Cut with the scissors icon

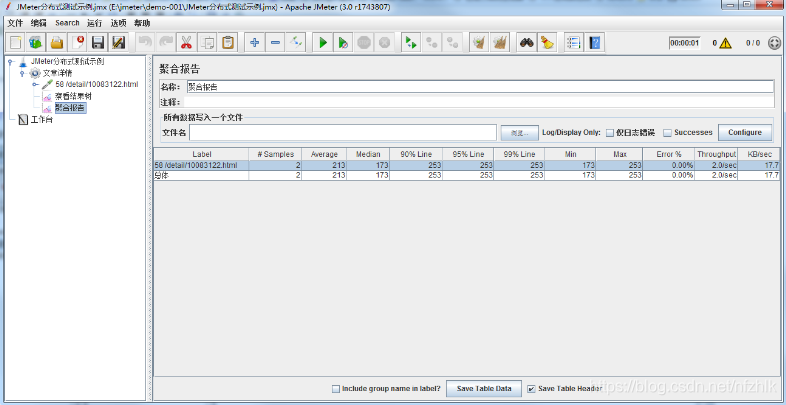186,43
